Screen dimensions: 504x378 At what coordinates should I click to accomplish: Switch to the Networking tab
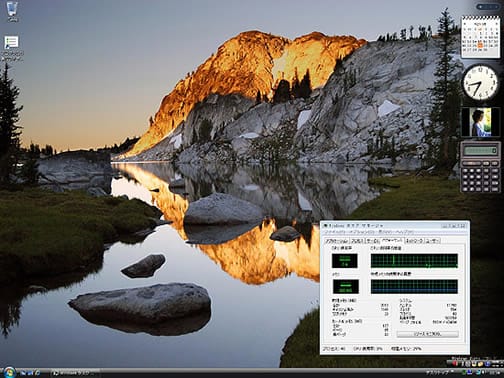pyautogui.click(x=414, y=241)
